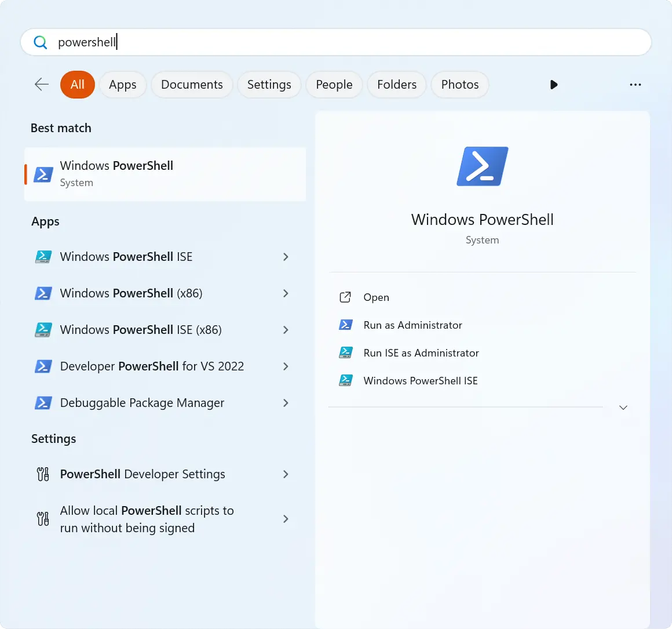Switch to the Photos filter

[460, 85]
